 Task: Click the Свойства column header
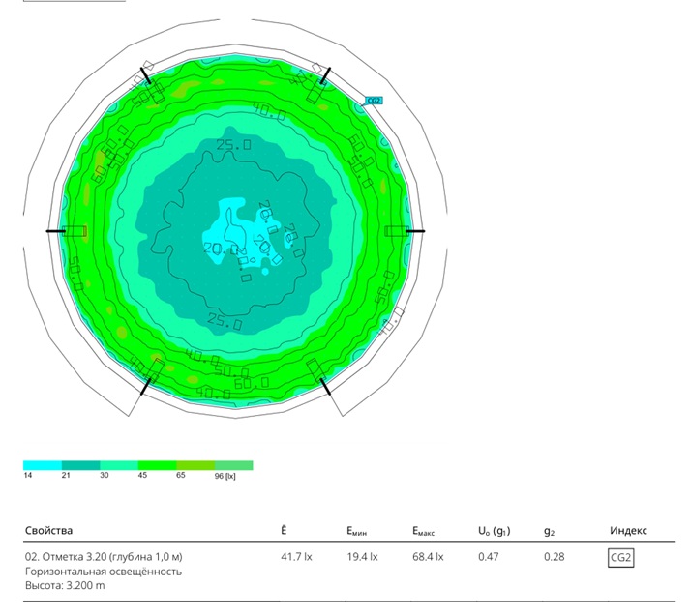tap(48, 531)
